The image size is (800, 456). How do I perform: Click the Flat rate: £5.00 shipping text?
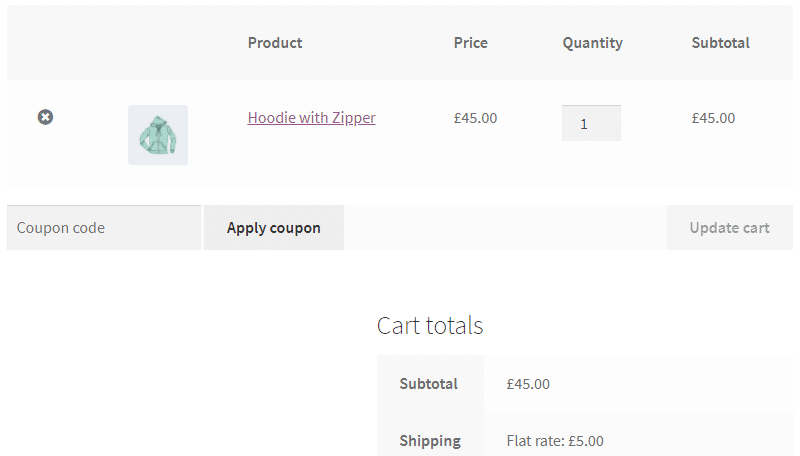pos(555,441)
